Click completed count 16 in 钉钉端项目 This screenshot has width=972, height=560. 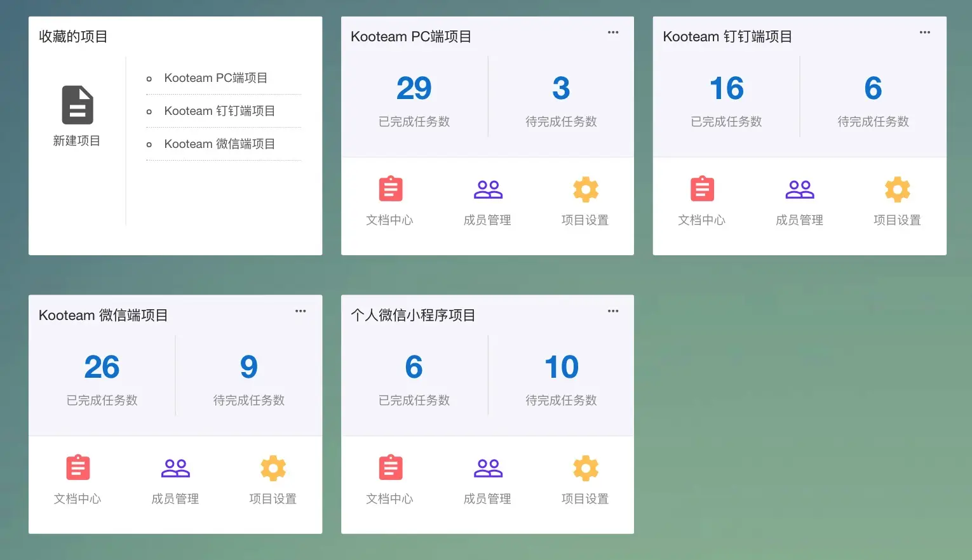[727, 88]
